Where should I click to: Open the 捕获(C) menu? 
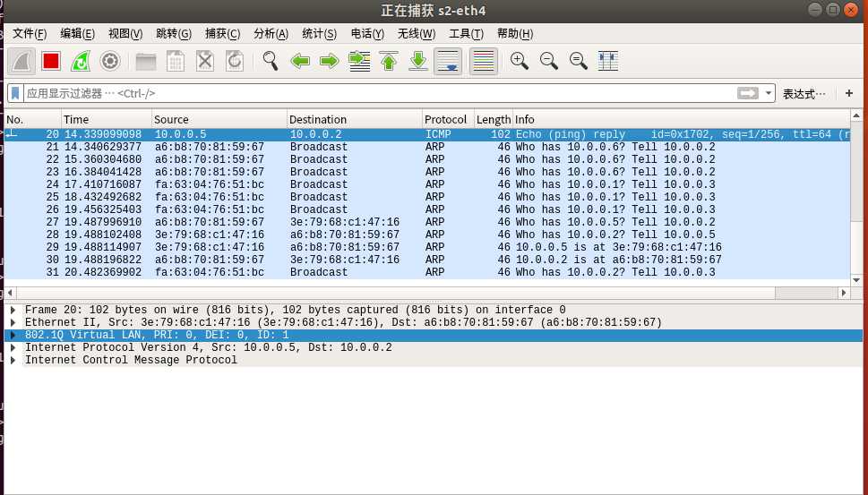(222, 34)
